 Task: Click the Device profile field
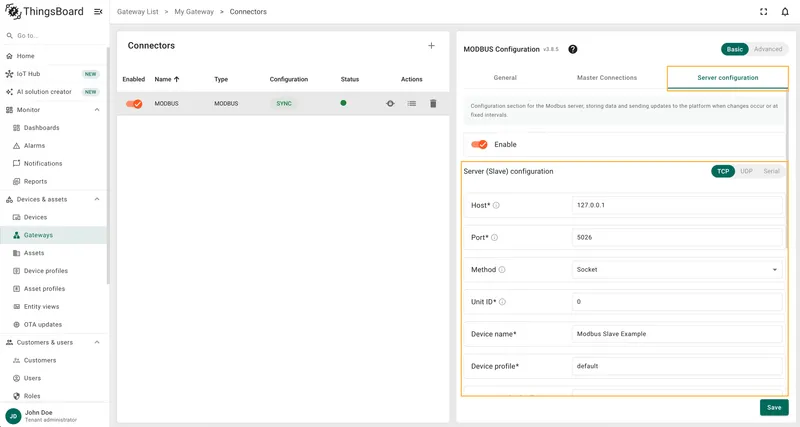(x=677, y=366)
